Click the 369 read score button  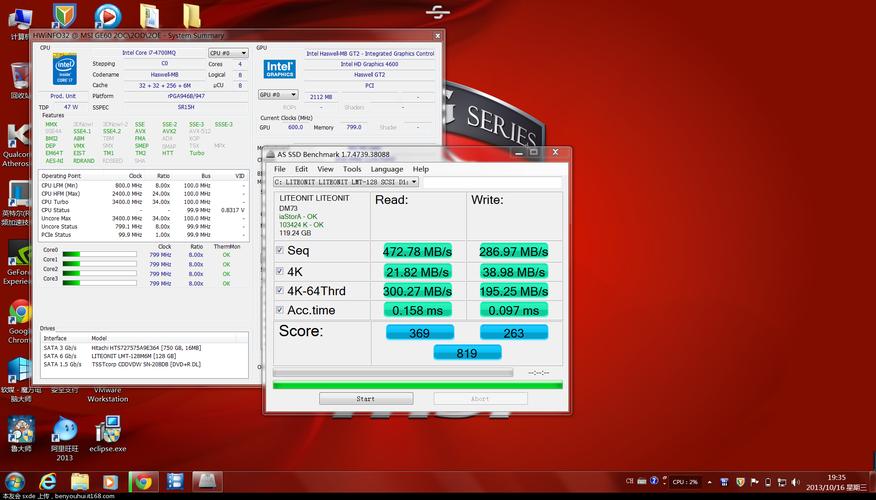420,333
